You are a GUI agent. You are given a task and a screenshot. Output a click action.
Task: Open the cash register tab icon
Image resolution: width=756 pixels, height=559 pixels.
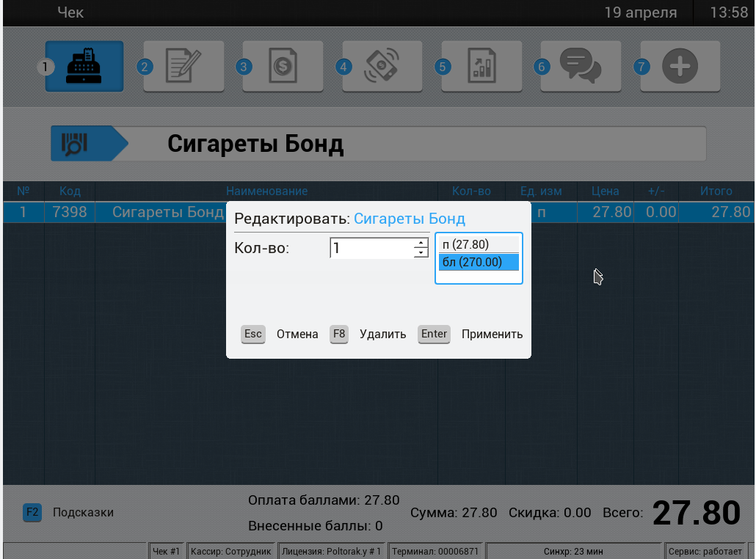[x=84, y=66]
